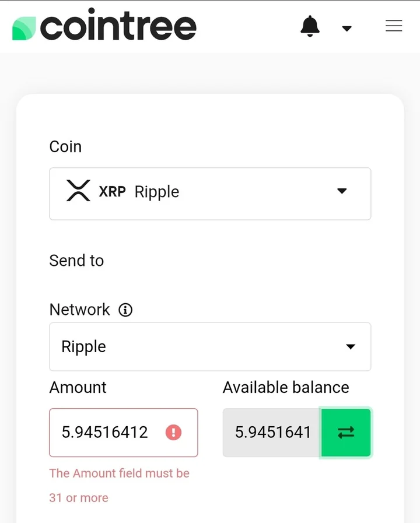Open notifications with the bell icon
Image resolution: width=420 pixels, height=523 pixels.
tap(310, 26)
